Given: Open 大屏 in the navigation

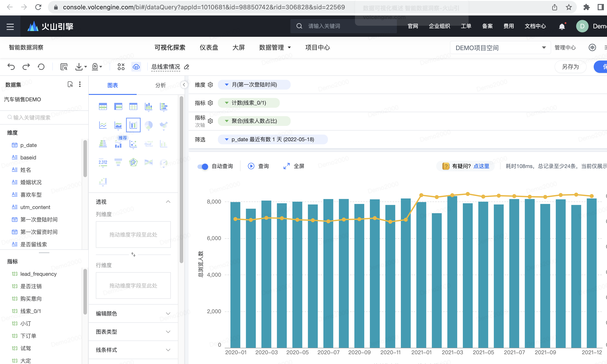Looking at the screenshot, I should click(x=238, y=48).
